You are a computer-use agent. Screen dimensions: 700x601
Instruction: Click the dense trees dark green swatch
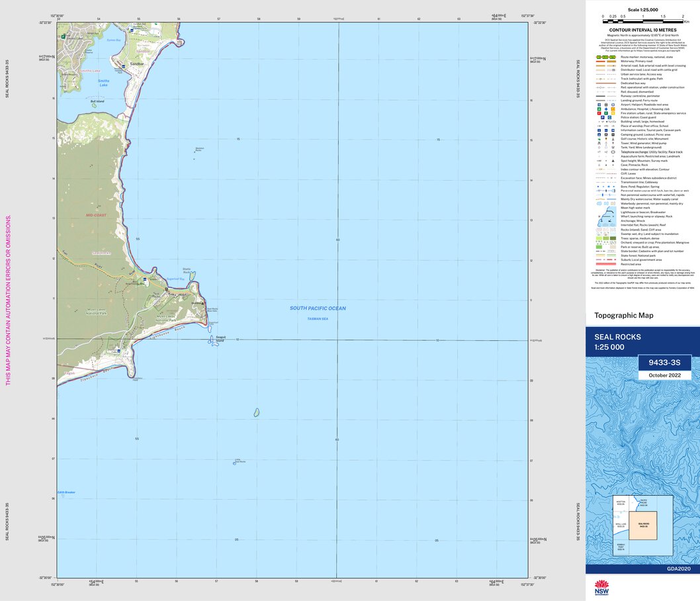pos(613,238)
